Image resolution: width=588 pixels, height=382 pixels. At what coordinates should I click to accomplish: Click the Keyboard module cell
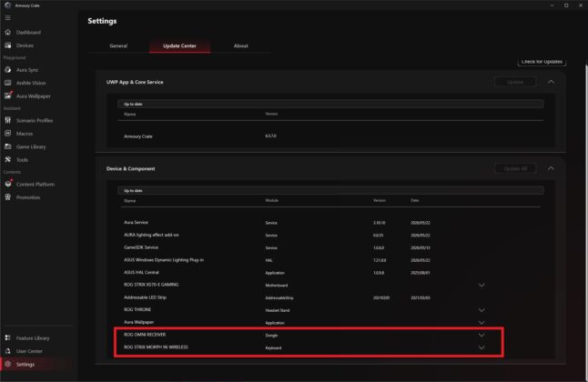(x=273, y=347)
